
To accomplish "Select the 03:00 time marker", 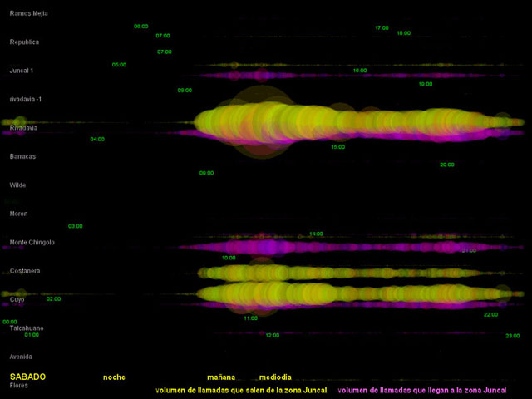I will tap(76, 226).
